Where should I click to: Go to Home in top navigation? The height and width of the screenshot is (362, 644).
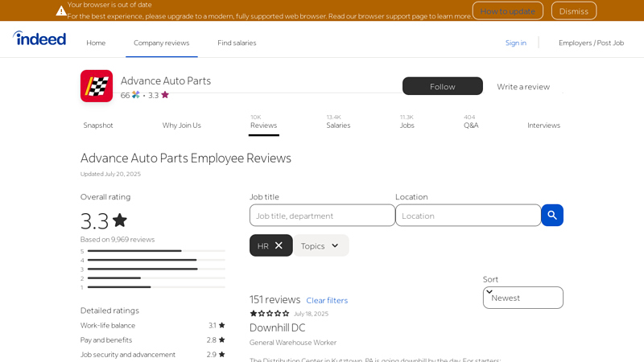coord(96,43)
